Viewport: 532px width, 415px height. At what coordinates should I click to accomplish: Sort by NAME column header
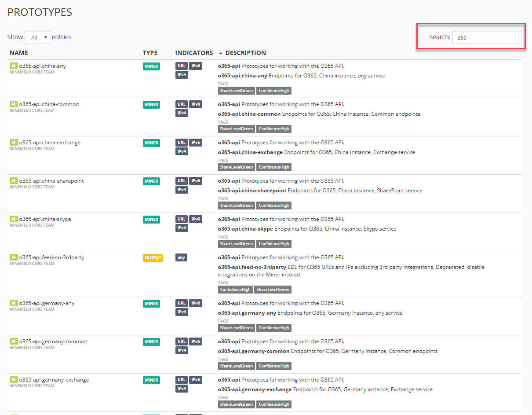click(x=19, y=53)
